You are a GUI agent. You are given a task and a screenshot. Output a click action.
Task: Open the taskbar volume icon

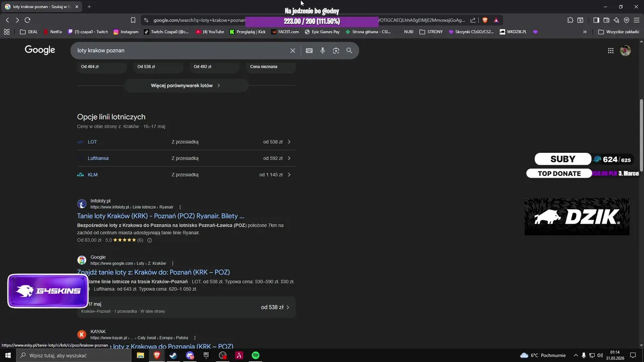(x=600, y=355)
